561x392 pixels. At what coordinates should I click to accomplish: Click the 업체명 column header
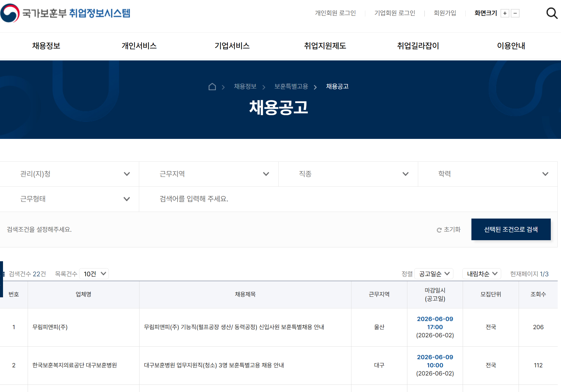(x=84, y=294)
